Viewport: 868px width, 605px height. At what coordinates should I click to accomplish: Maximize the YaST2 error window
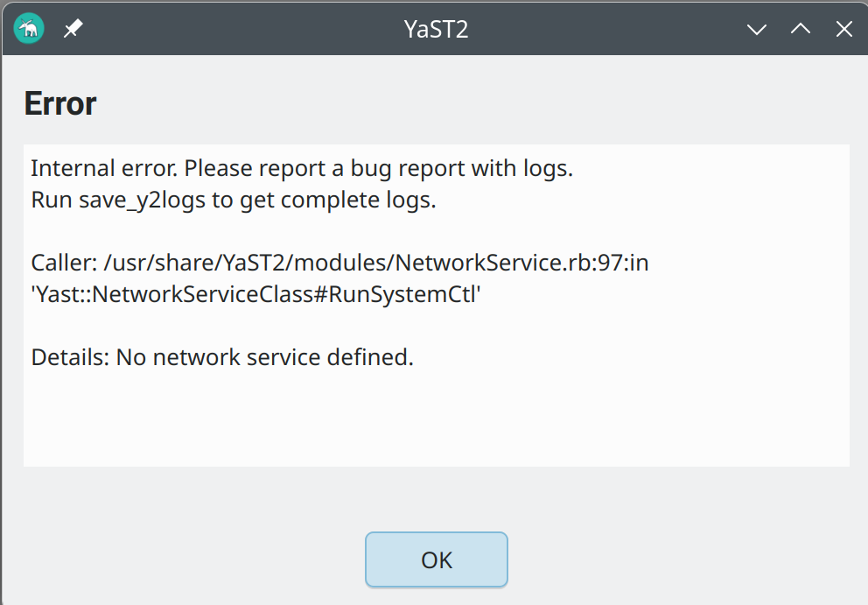801,29
